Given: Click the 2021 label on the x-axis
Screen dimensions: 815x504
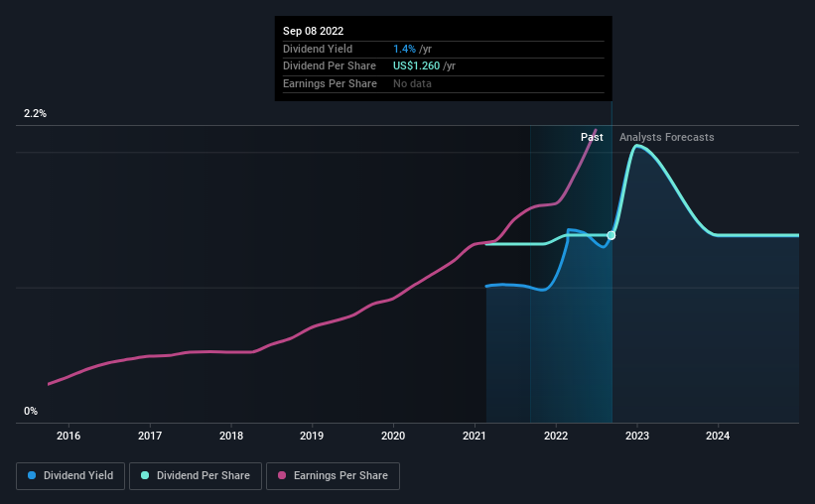Looking at the screenshot, I should click(x=475, y=436).
